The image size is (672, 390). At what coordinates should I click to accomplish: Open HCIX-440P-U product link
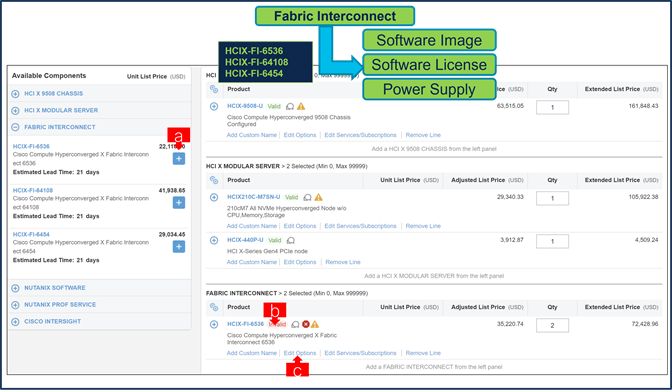pyautogui.click(x=245, y=240)
